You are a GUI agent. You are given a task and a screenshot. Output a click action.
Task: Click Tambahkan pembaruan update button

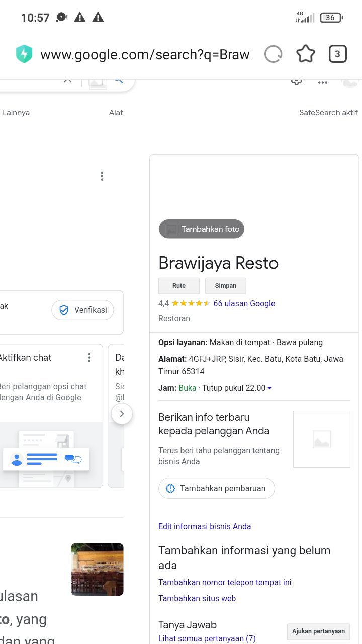tap(217, 489)
